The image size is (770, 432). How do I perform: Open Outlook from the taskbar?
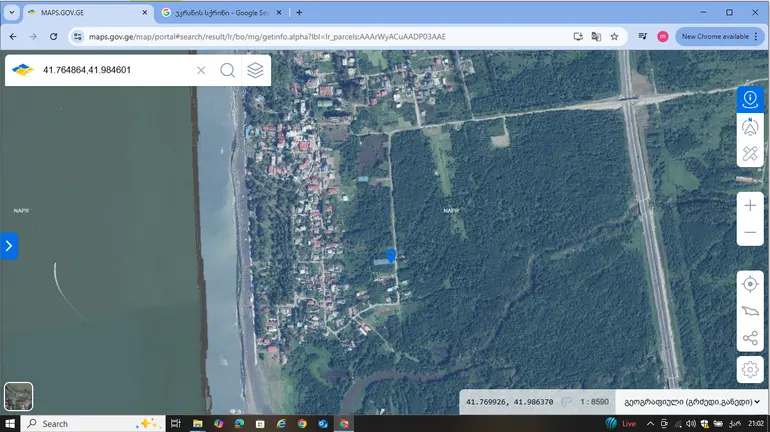pos(323,424)
